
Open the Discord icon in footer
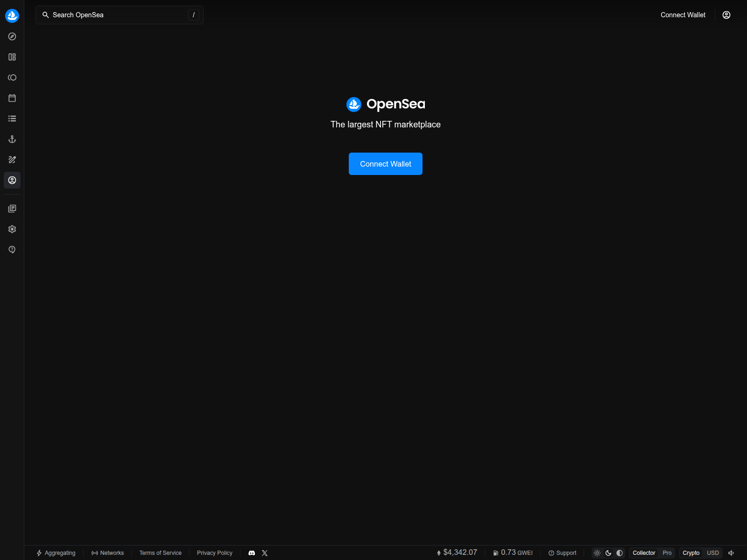click(252, 553)
